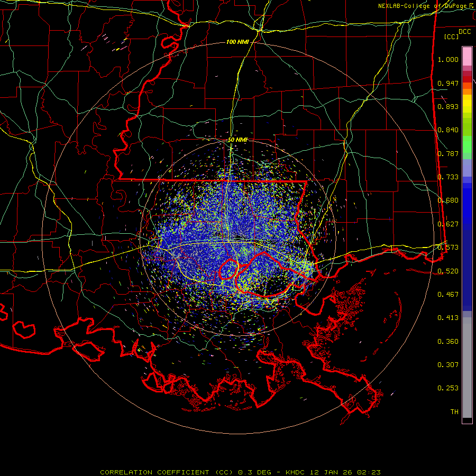Click the 1.000 value on the color scale
The image size is (476, 476).
coord(448,59)
